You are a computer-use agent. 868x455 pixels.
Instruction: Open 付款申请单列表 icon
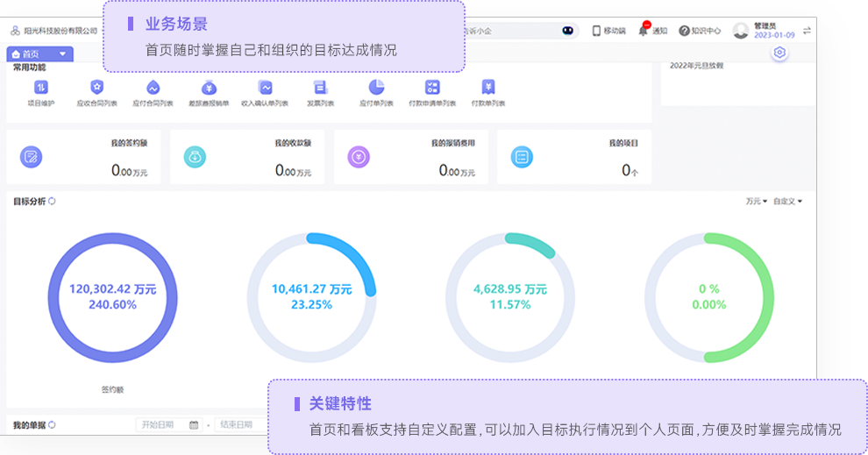[432, 88]
